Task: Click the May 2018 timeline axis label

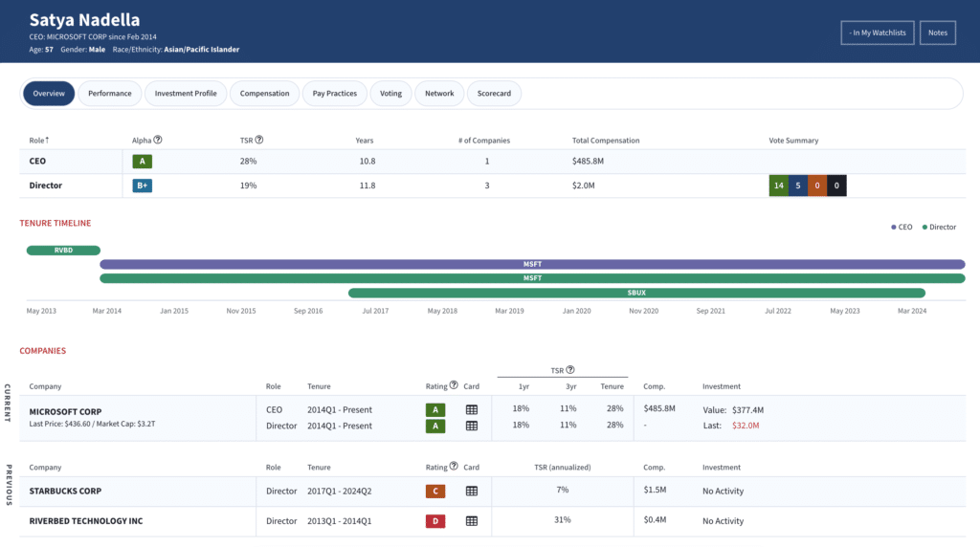Action: (442, 311)
